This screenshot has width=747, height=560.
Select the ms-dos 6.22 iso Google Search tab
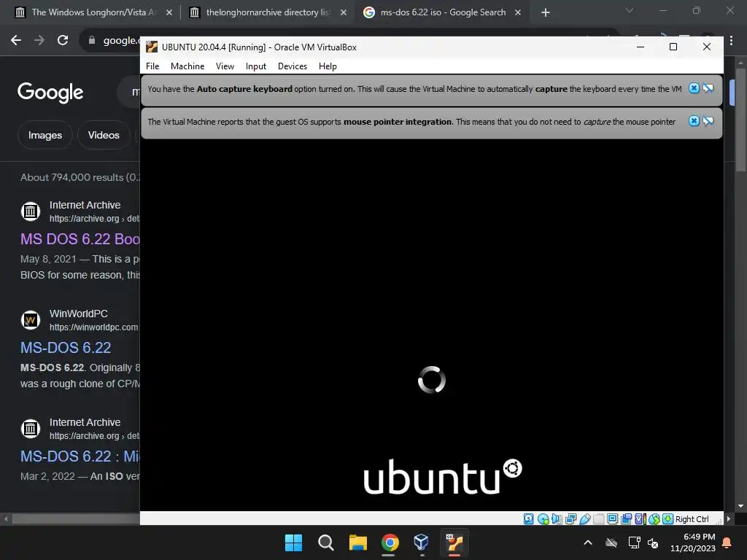point(442,12)
